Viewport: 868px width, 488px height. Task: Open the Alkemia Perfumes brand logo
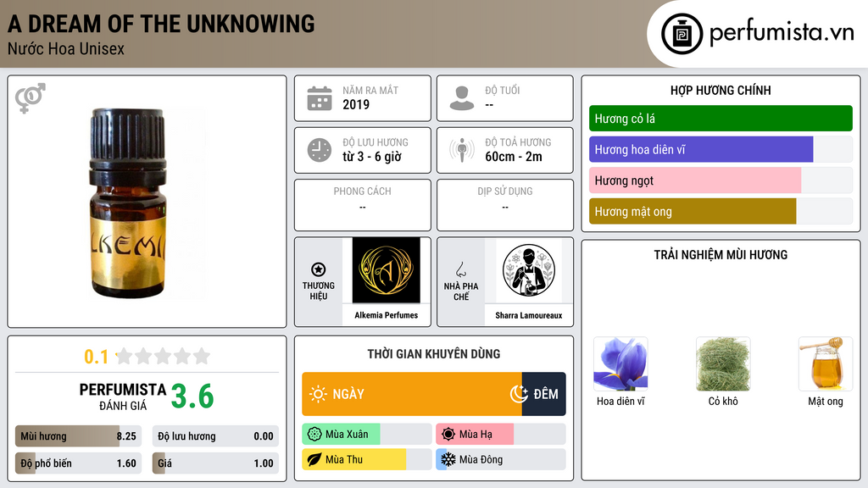pos(387,270)
